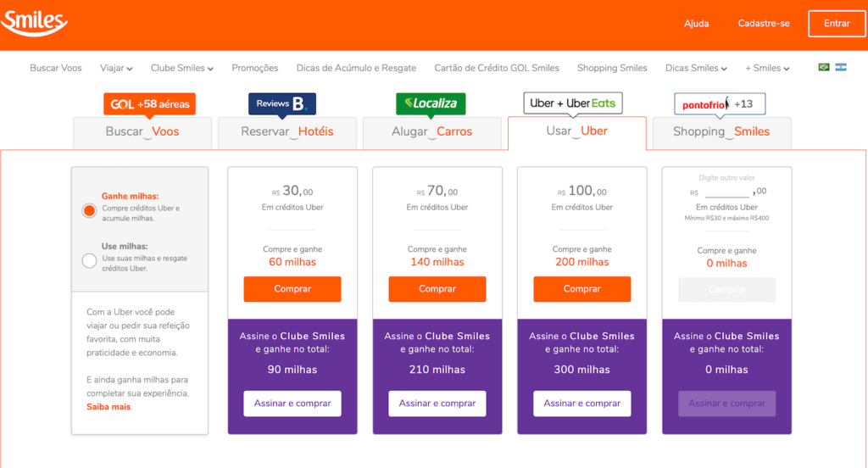Open the Alugar Carros tab

click(432, 131)
